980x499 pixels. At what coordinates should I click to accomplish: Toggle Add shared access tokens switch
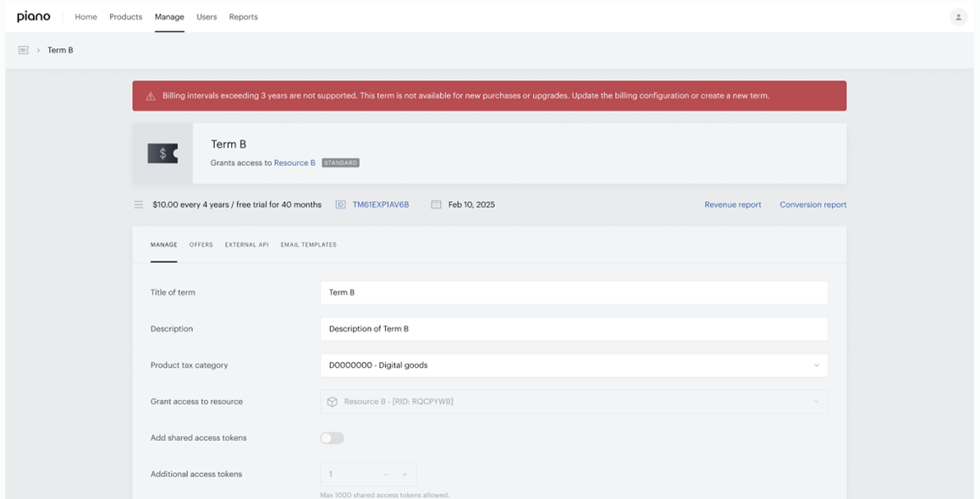pyautogui.click(x=332, y=438)
